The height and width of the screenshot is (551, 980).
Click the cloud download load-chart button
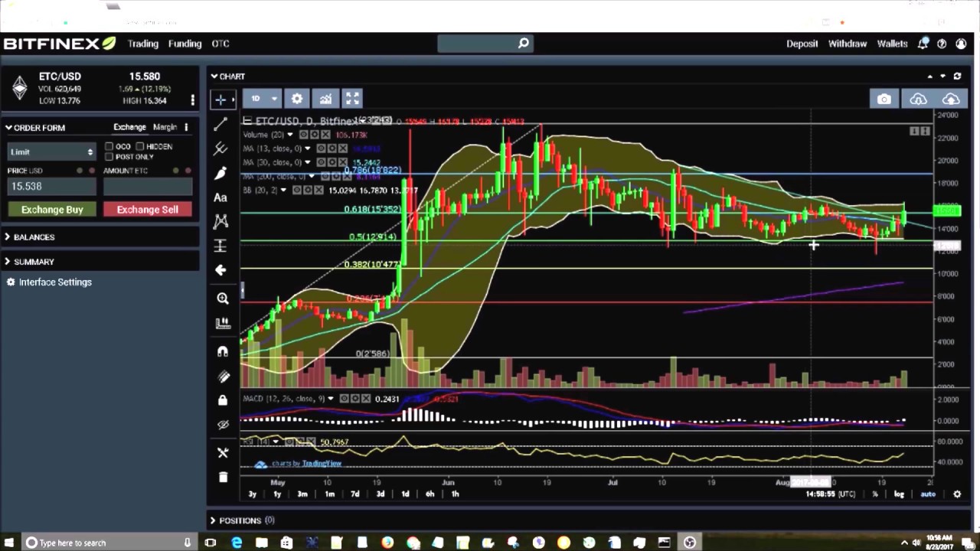(x=918, y=99)
